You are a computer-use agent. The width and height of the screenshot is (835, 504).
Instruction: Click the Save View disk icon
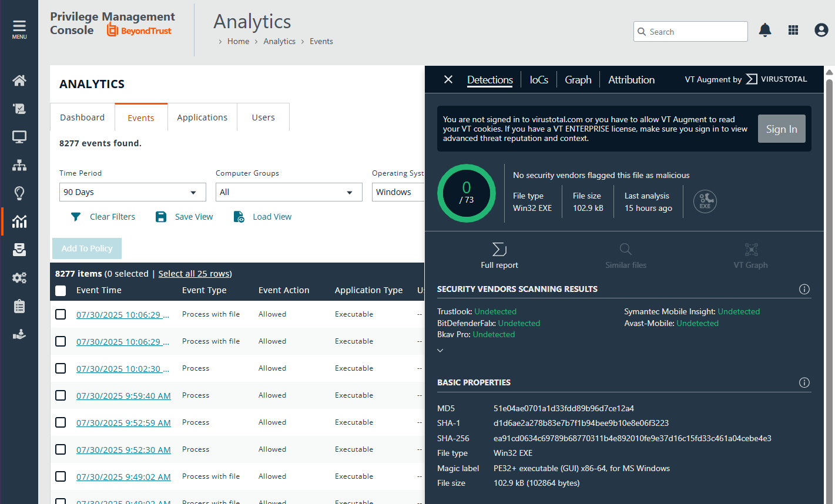tap(161, 217)
